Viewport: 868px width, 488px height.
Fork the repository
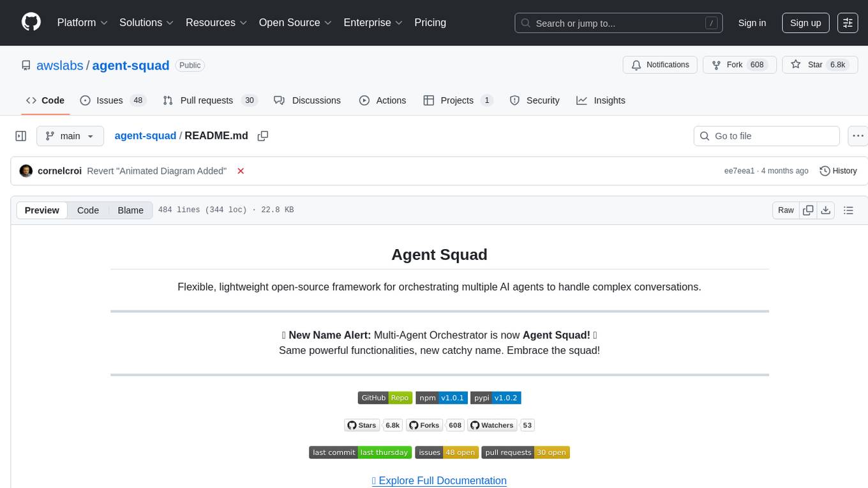point(740,65)
